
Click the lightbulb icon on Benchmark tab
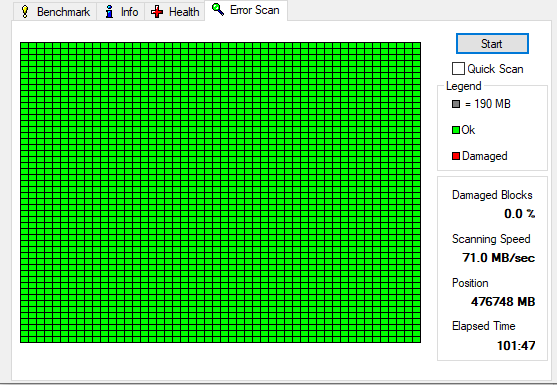[25, 12]
